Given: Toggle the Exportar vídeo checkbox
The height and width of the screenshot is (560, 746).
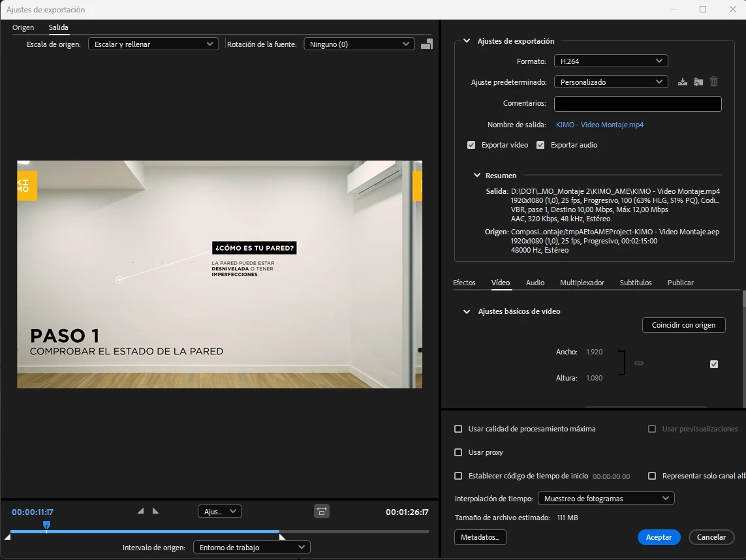Looking at the screenshot, I should [471, 145].
